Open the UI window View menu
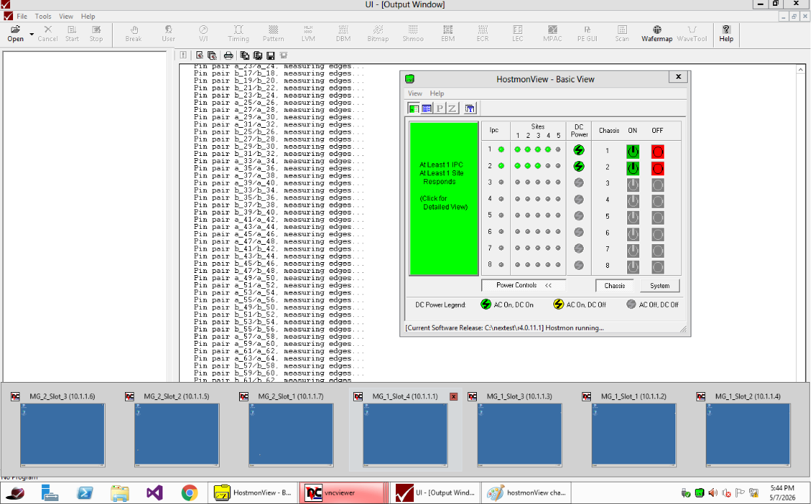 [x=66, y=16]
